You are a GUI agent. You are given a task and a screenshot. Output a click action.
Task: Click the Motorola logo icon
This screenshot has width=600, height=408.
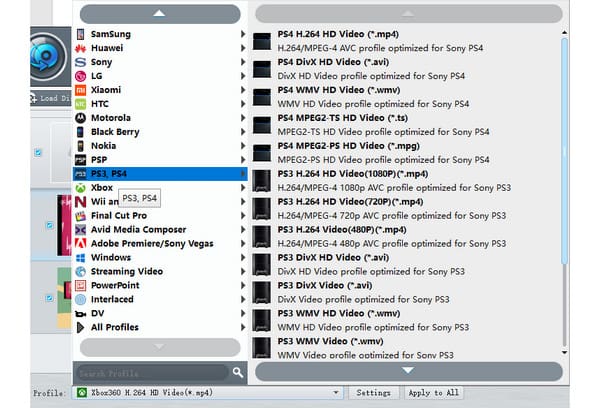pos(80,118)
